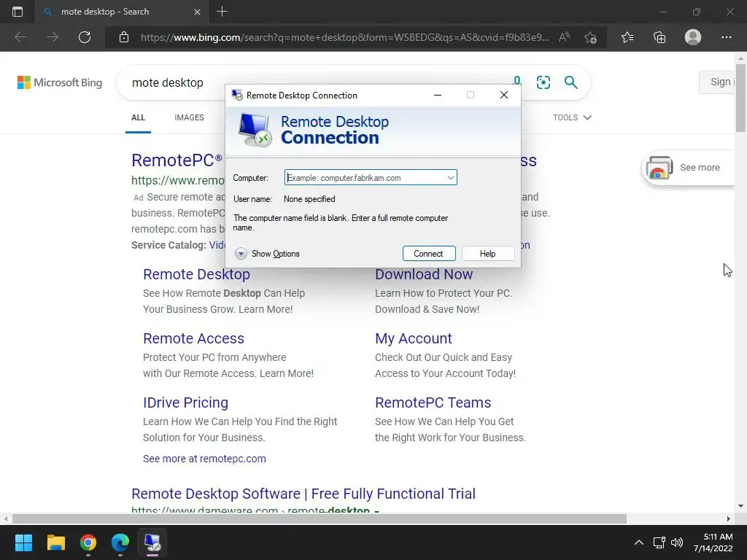Open the Windows Start menu
This screenshot has height=560, width=747.
coord(23,542)
